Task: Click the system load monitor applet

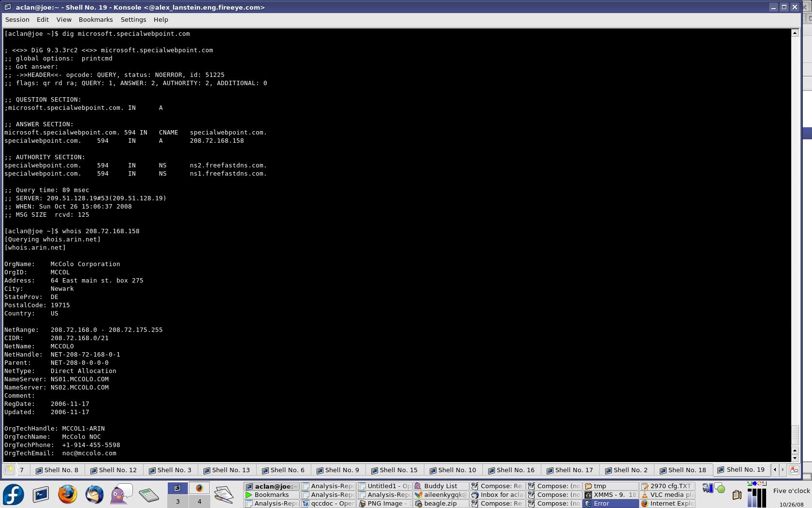Action: 757,494
